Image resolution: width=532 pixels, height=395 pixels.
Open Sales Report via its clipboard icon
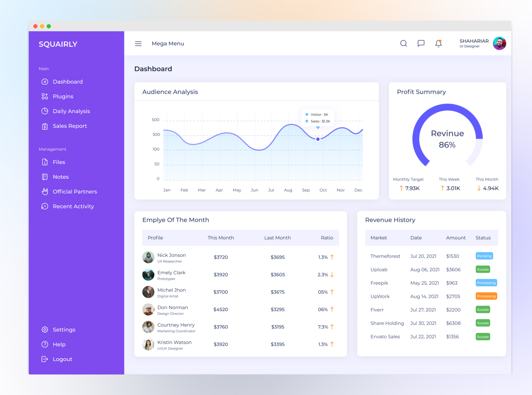point(45,126)
